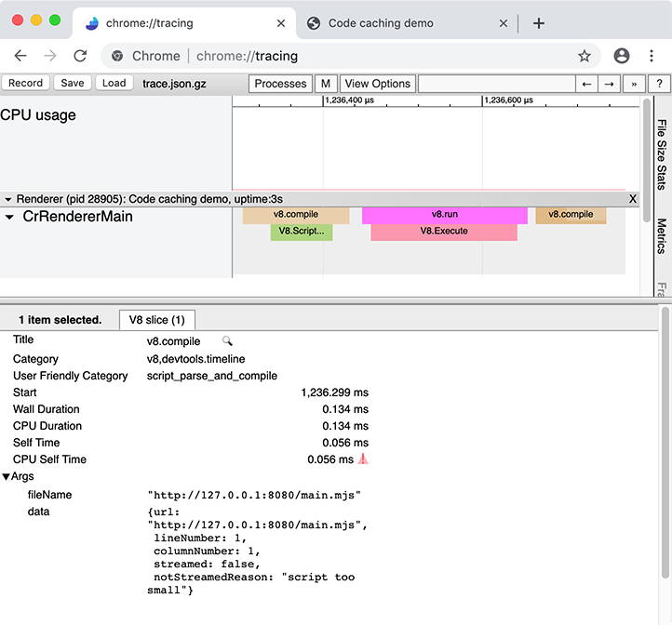Viewport: 672px width, 625px height.
Task: Close the Renderer process track with X
Action: (633, 199)
